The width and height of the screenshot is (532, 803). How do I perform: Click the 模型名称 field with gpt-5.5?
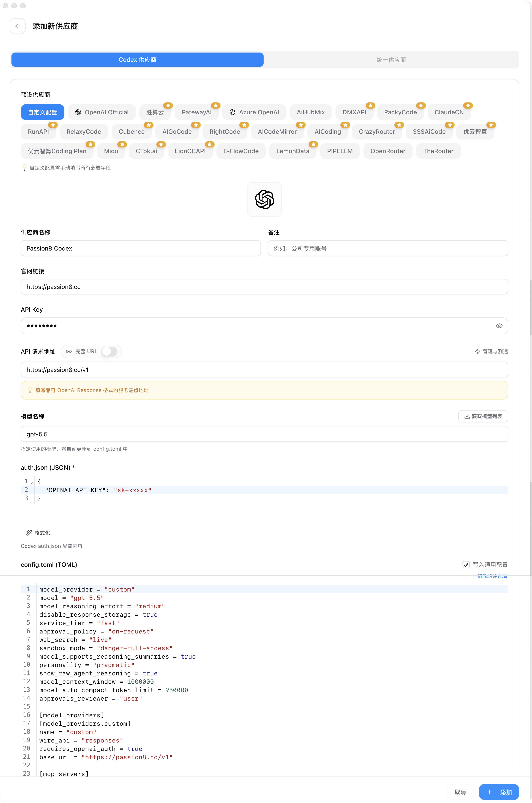pyautogui.click(x=264, y=434)
